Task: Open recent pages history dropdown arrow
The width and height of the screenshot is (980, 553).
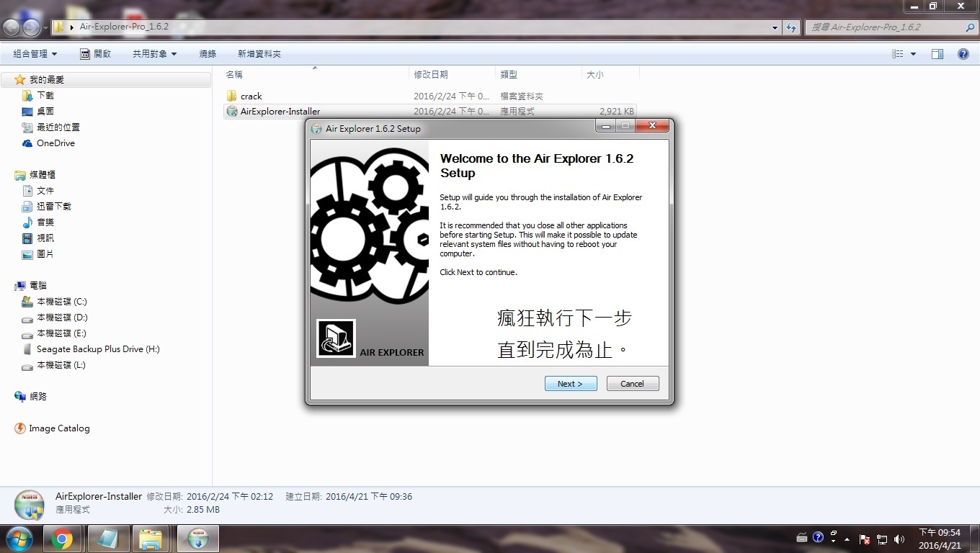Action: point(45,27)
